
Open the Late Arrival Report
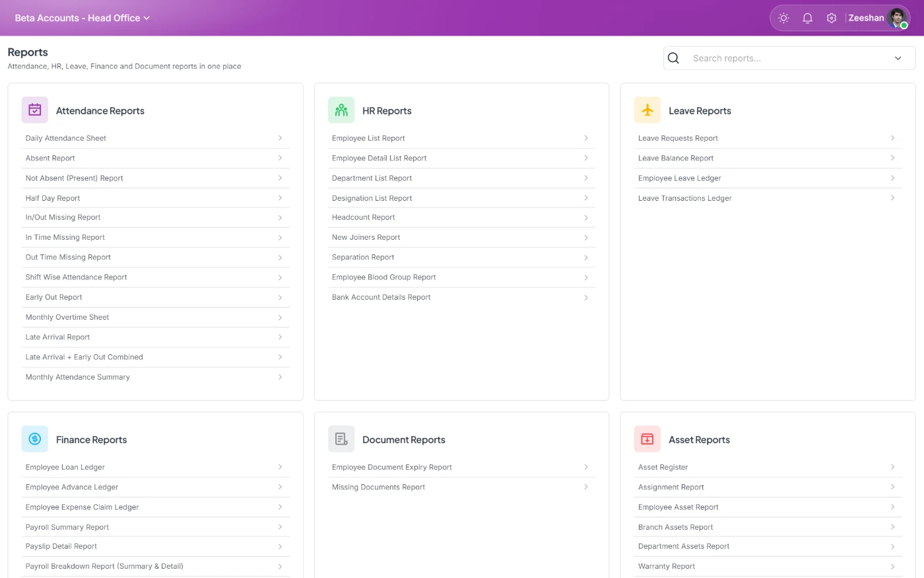155,337
